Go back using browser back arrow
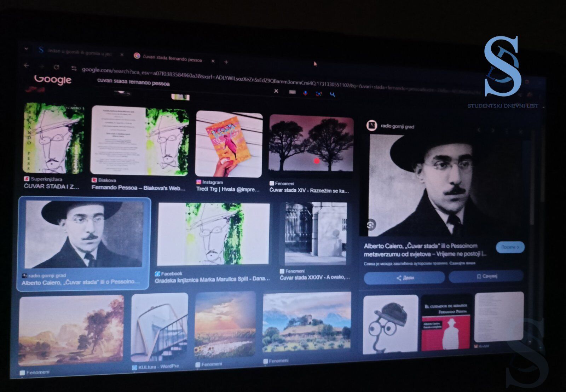Image resolution: width=566 pixels, height=392 pixels. pyautogui.click(x=27, y=65)
